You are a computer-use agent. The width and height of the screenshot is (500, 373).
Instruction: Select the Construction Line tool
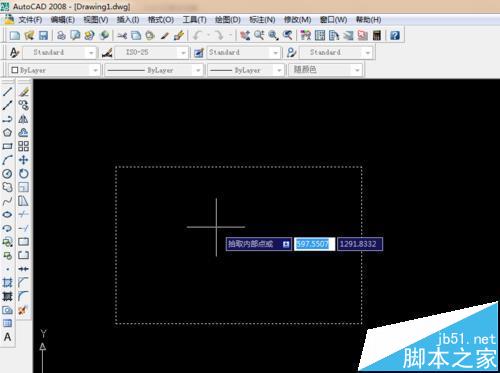click(x=7, y=105)
